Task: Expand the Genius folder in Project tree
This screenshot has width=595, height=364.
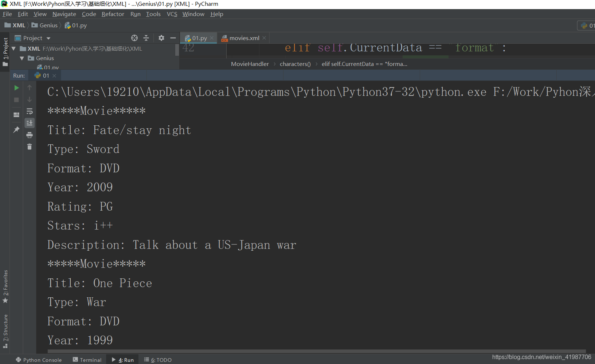Action: point(22,58)
